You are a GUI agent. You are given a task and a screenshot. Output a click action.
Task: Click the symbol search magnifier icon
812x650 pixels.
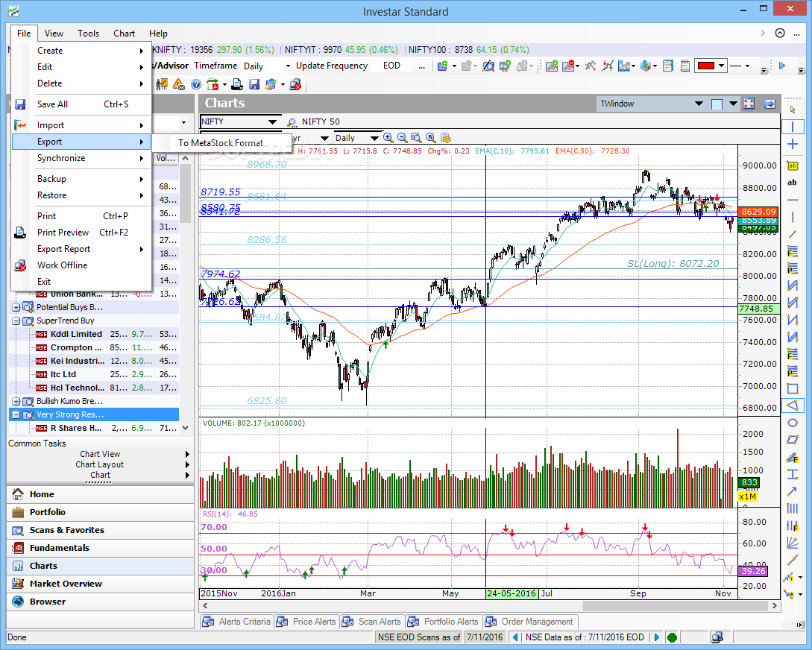[x=292, y=122]
